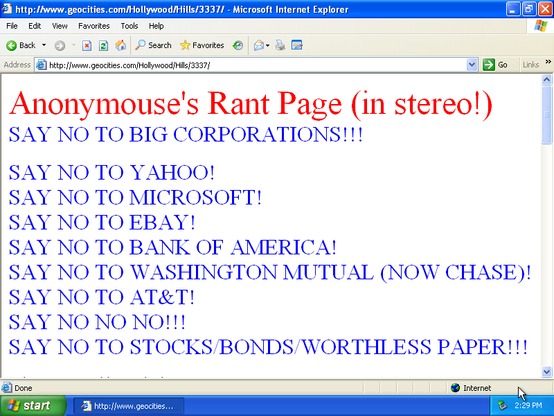554x416 pixels.
Task: Open the address bar URL dropdown
Action: (472, 65)
